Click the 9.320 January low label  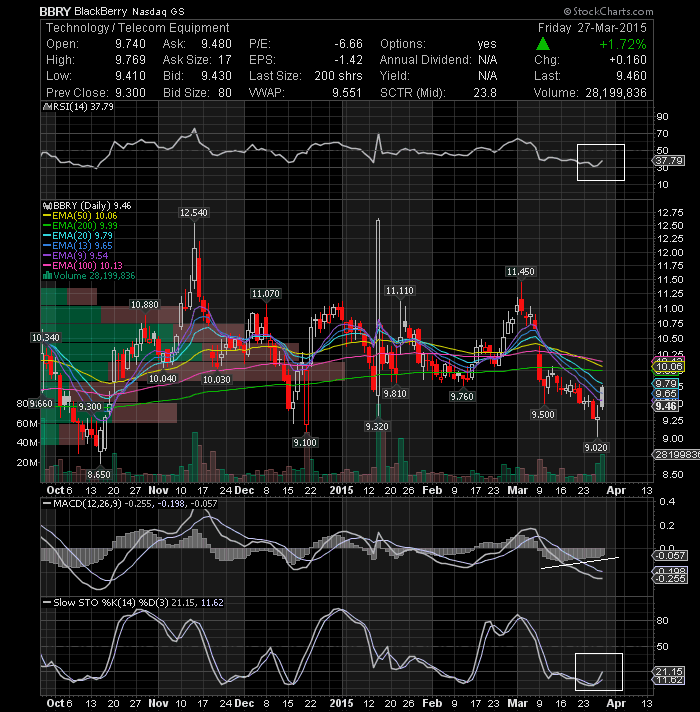[377, 426]
